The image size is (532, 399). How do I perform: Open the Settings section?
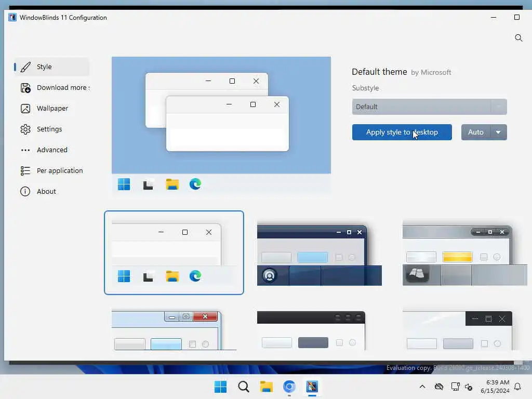[51, 129]
